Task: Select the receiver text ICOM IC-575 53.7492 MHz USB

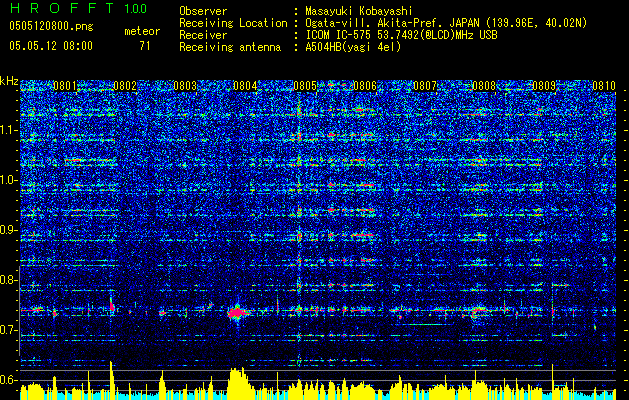Action: (401, 35)
